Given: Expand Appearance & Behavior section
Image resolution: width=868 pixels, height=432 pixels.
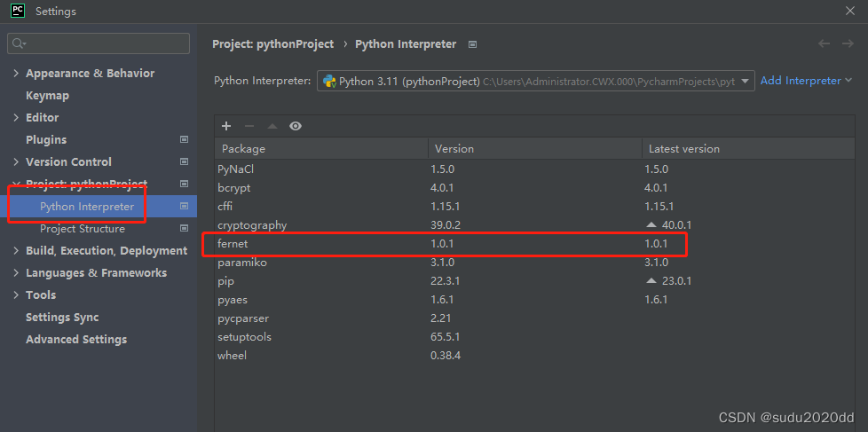Looking at the screenshot, I should click(15, 73).
